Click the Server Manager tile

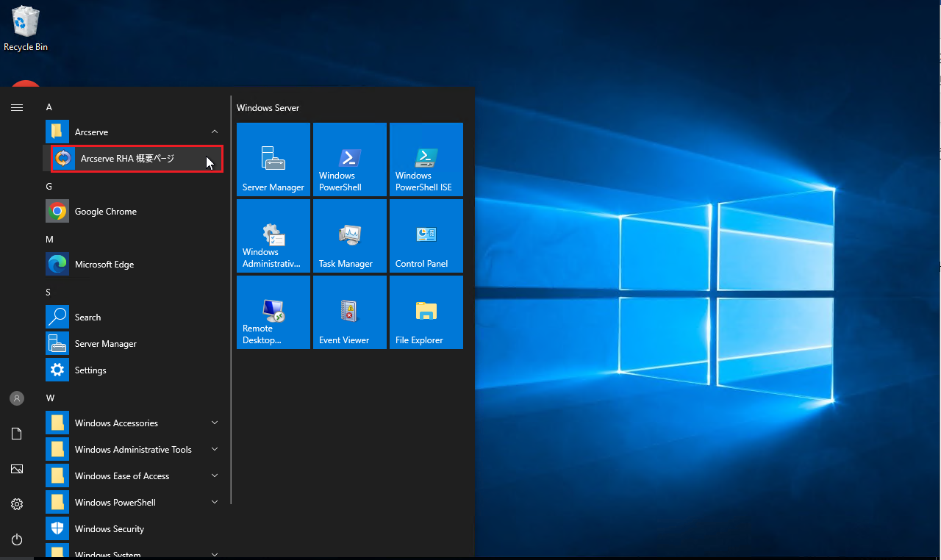click(x=273, y=159)
